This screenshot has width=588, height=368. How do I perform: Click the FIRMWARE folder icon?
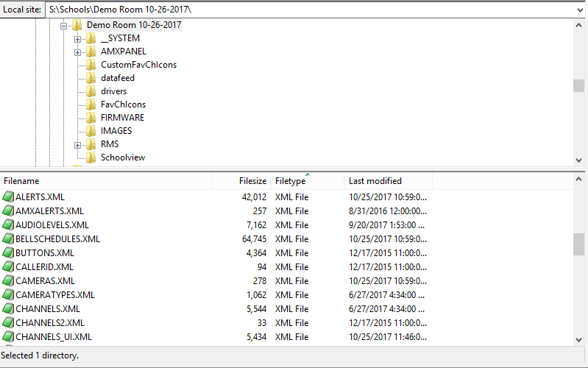tap(91, 118)
